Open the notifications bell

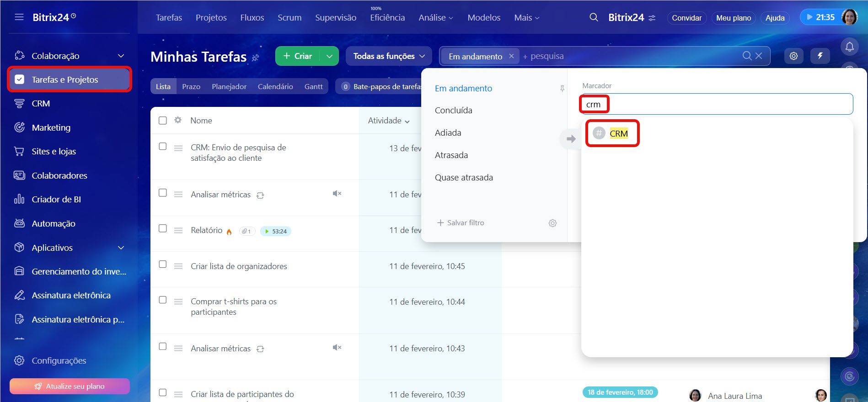coord(849,47)
